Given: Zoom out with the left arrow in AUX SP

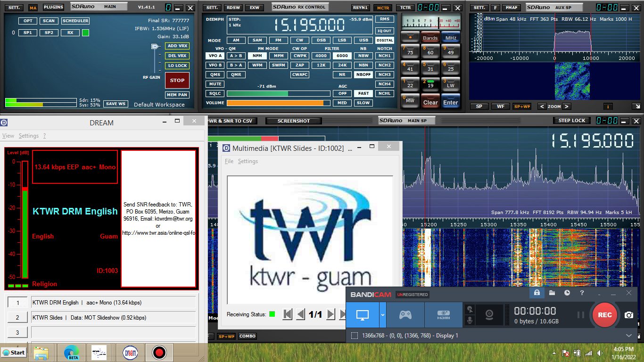Looking at the screenshot, I should (542, 107).
